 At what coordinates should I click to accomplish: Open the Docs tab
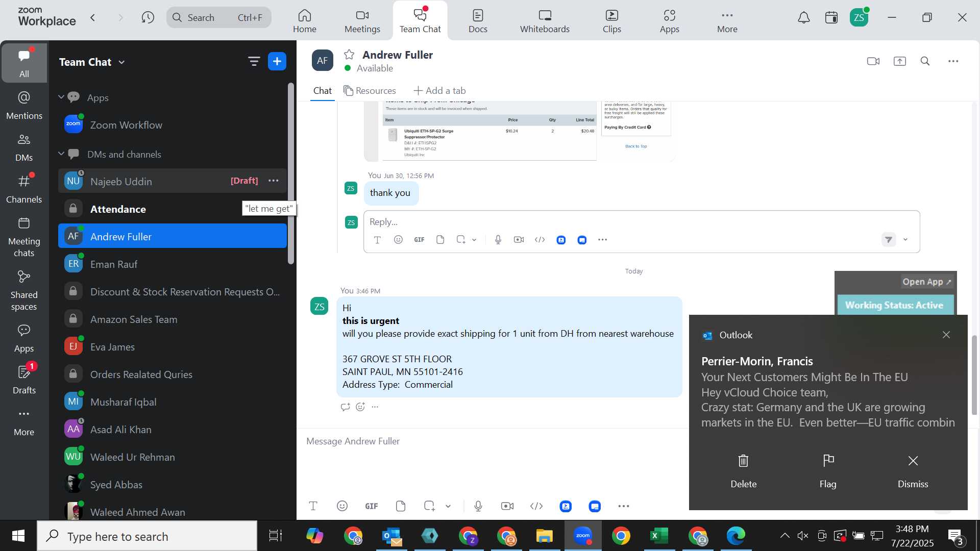point(478,21)
